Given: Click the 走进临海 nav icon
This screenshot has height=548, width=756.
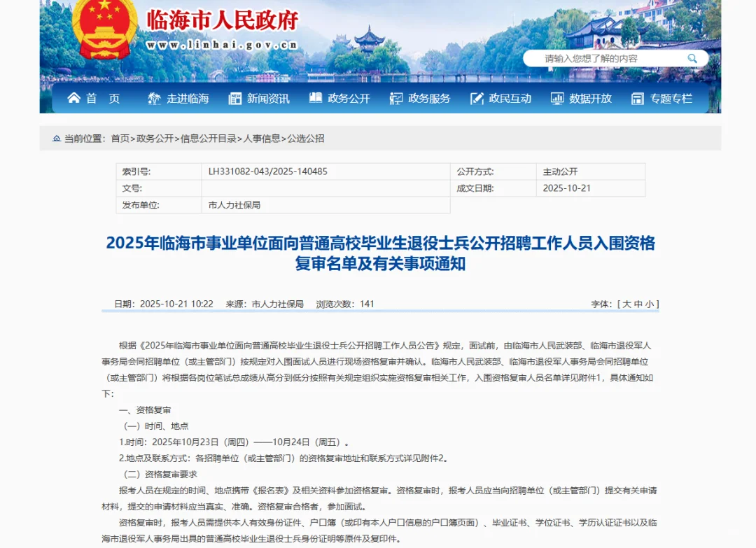Looking at the screenshot, I should 154,98.
